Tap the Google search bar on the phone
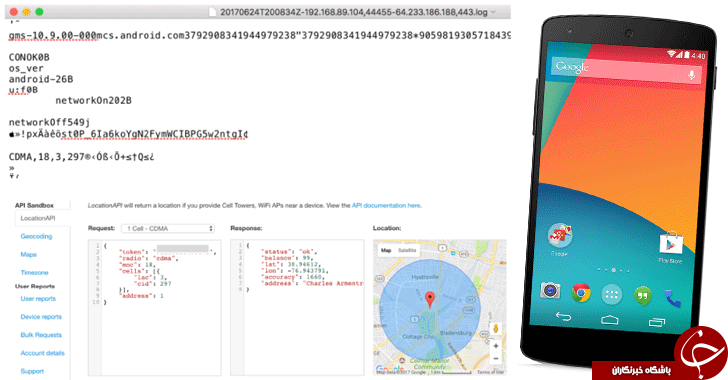This screenshot has width=728, height=380. pyautogui.click(x=627, y=70)
